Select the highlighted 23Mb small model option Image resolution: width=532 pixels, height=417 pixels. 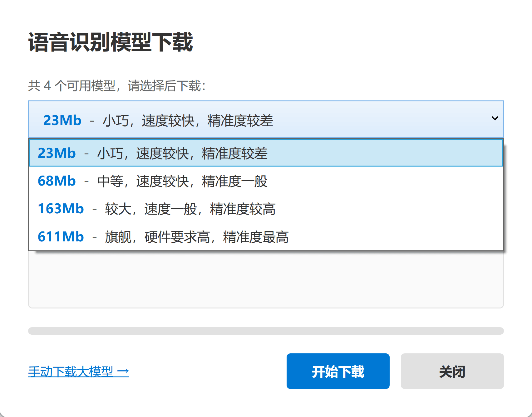point(265,153)
